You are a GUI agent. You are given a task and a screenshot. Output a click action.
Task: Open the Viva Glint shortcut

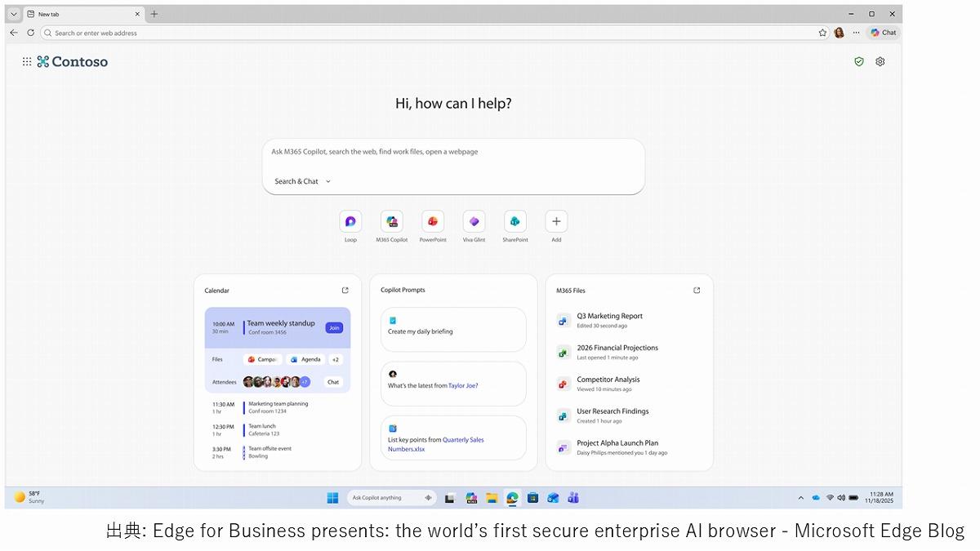(474, 221)
